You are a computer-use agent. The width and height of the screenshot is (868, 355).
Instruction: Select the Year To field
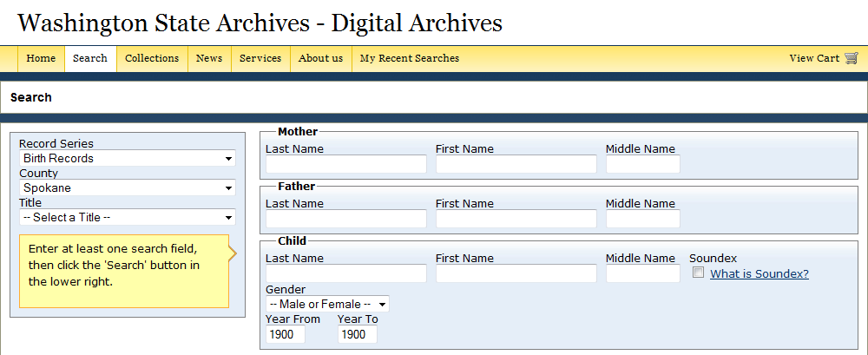(x=358, y=334)
